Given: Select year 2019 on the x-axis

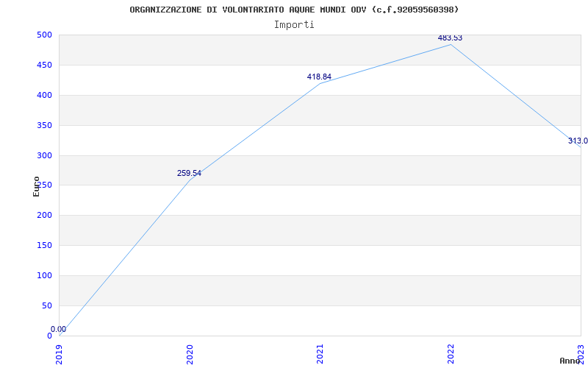Looking at the screenshot, I should [59, 354].
